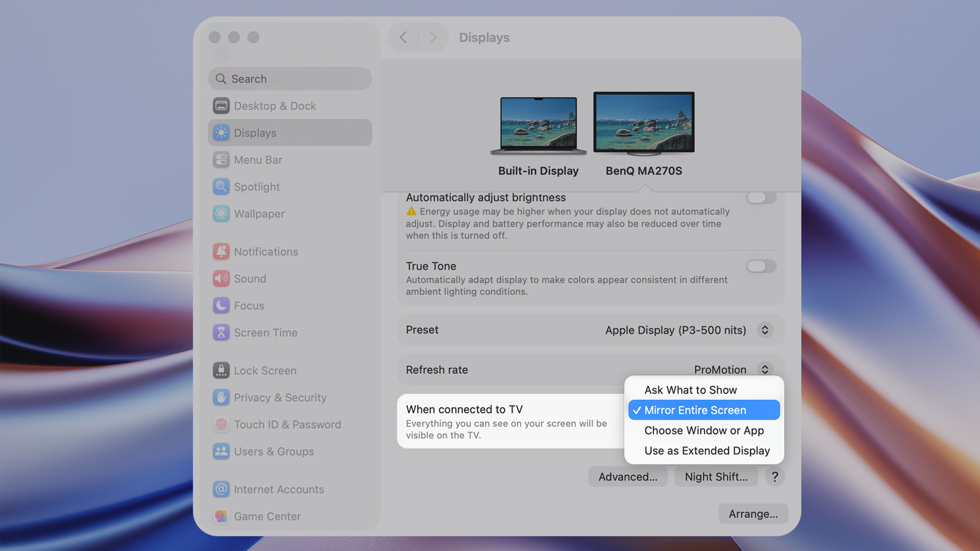
Task: Open Preset menu via 'Apple Display (P3-500 nits)' value
Action: coord(676,330)
